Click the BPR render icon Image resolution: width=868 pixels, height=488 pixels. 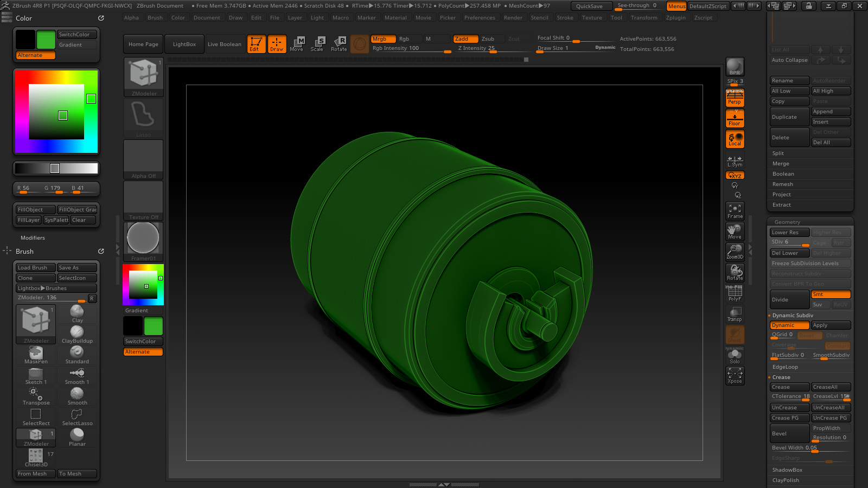pyautogui.click(x=735, y=67)
